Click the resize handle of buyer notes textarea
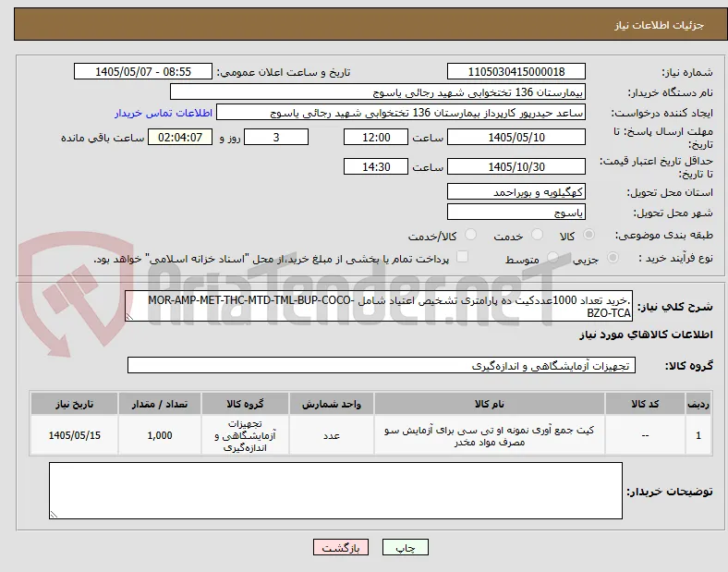The image size is (728, 572). pos(54,515)
